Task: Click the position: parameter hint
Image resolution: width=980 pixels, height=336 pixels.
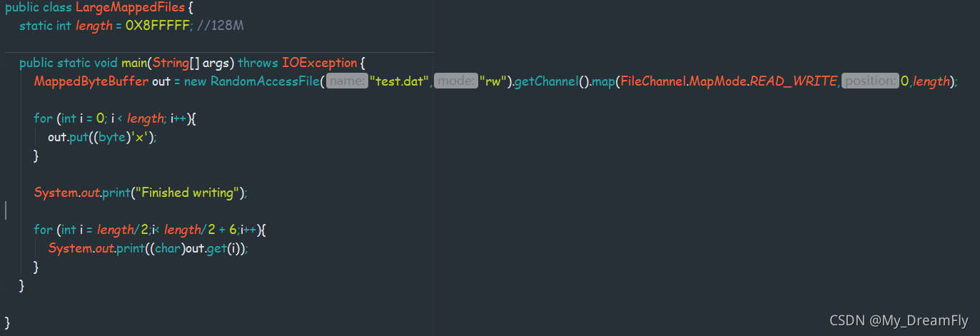Action: [x=870, y=81]
